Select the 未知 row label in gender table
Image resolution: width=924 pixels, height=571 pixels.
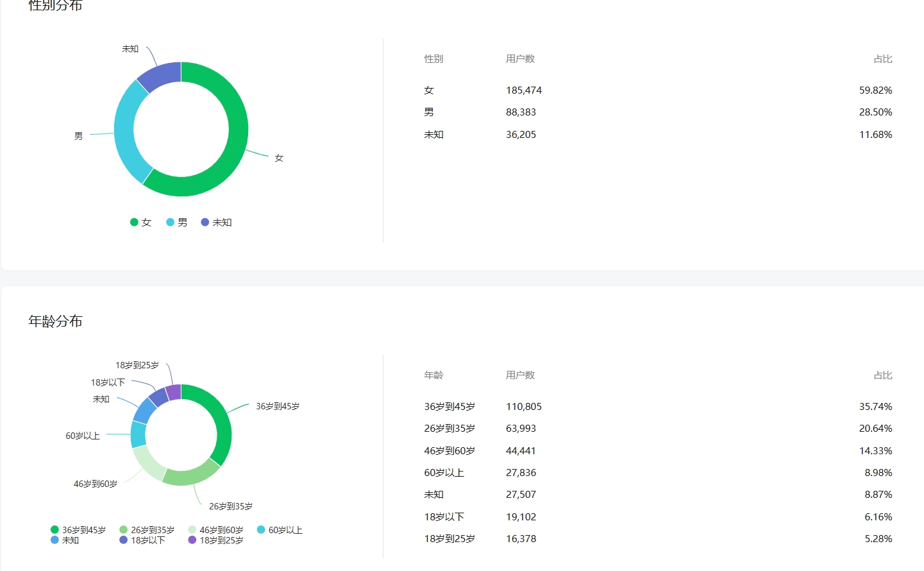tap(433, 135)
